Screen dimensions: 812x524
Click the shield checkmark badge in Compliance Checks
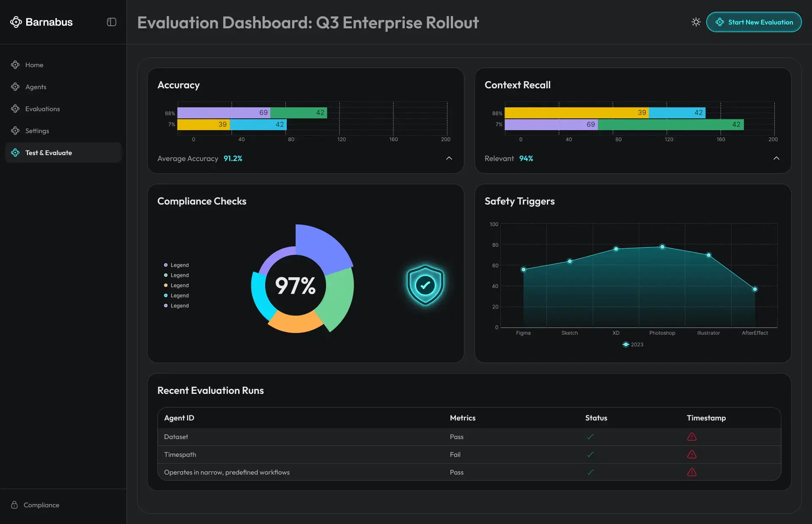(425, 284)
